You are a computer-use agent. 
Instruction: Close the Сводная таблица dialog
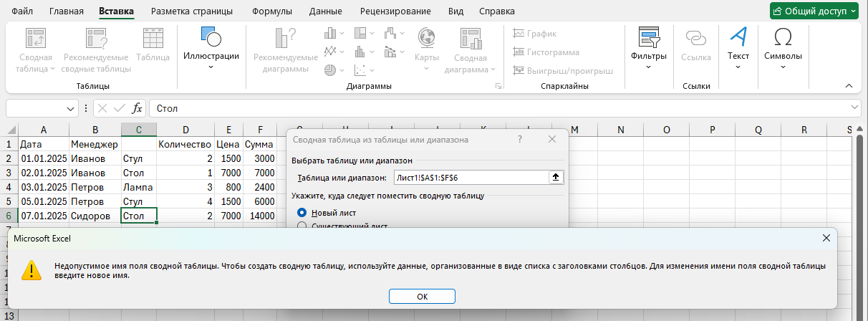[551, 140]
